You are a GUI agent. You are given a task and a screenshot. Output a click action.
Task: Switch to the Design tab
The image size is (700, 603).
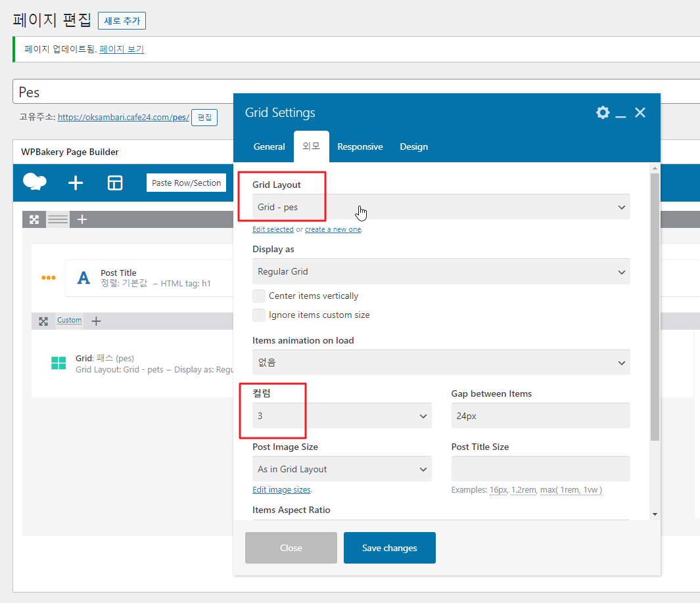pos(414,146)
